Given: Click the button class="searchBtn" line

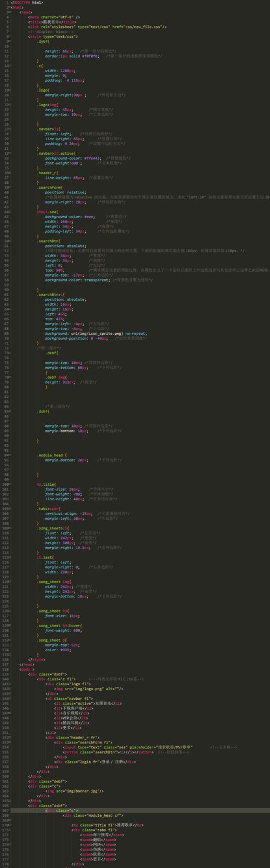Looking at the screenshot, I should click(108, 752).
